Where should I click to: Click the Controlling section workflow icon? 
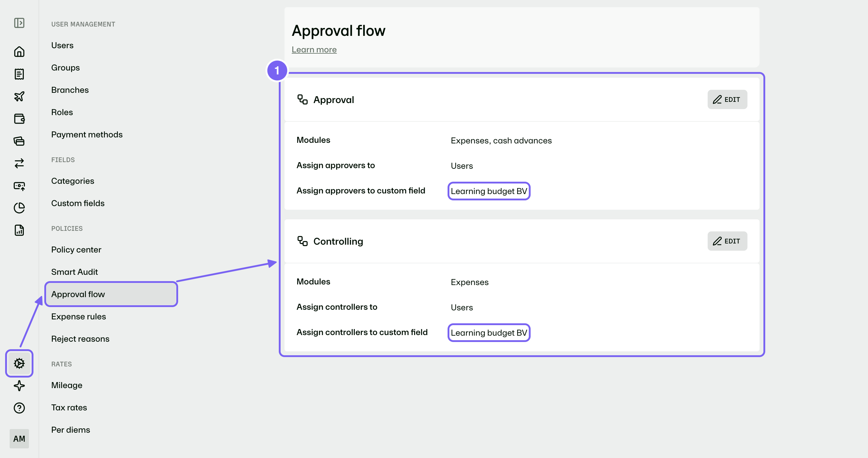point(302,241)
